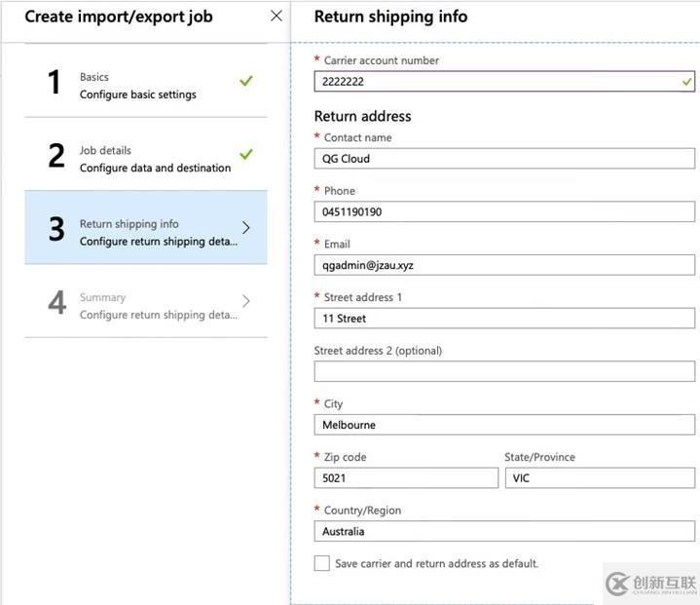Screen dimensions: 700x605
Task: Click green checkmark beside Basics step
Action: 246,81
